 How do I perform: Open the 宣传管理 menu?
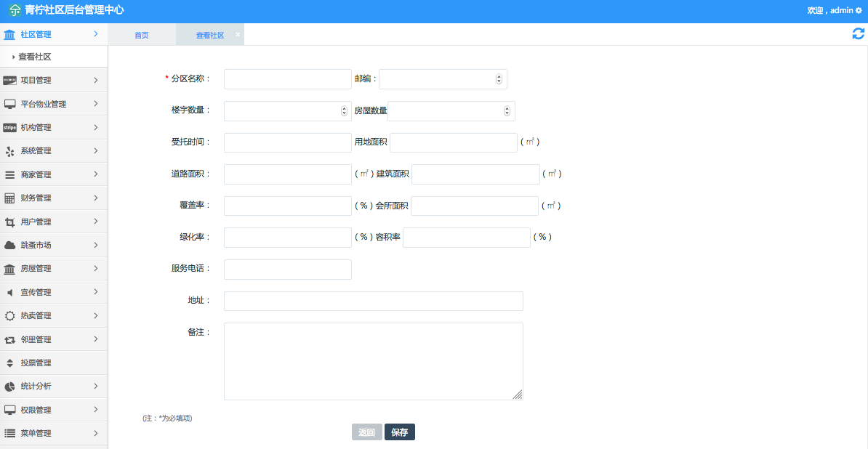[x=54, y=292]
